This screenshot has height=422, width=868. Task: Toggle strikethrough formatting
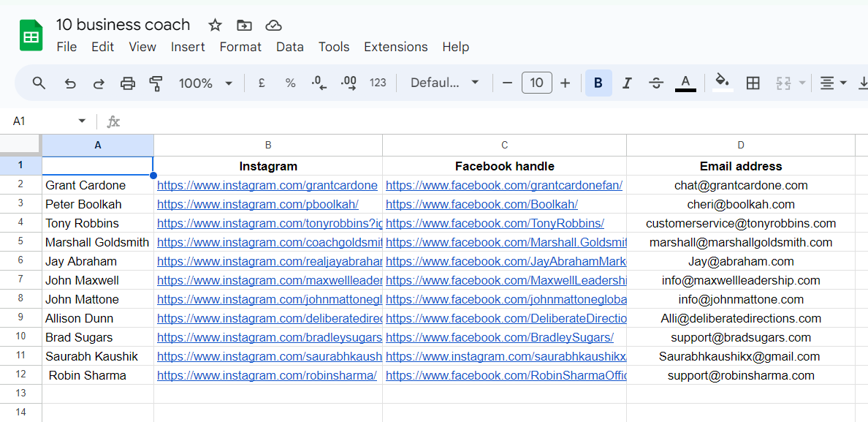656,83
